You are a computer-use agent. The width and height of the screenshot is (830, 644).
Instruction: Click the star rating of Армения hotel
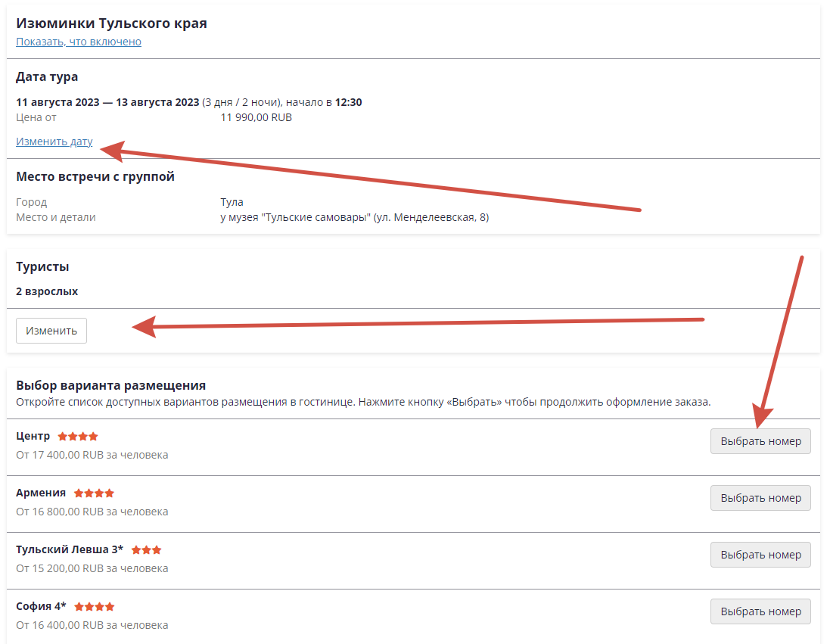coord(95,493)
